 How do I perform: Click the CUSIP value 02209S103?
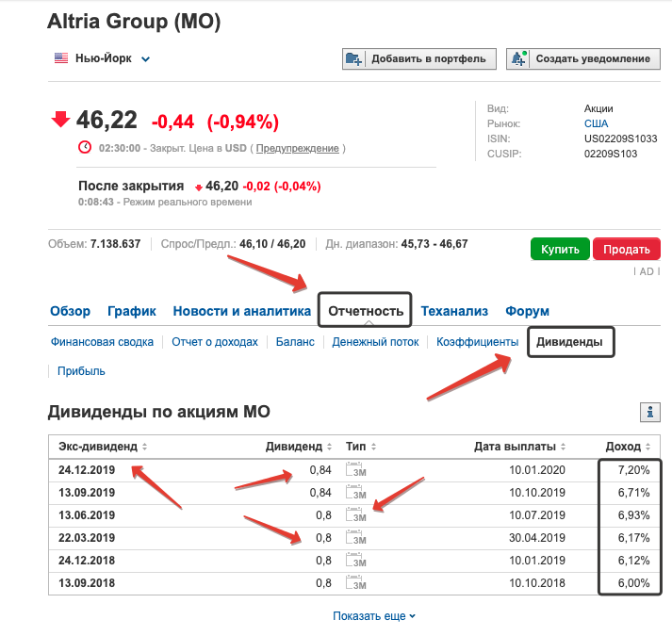tap(611, 154)
